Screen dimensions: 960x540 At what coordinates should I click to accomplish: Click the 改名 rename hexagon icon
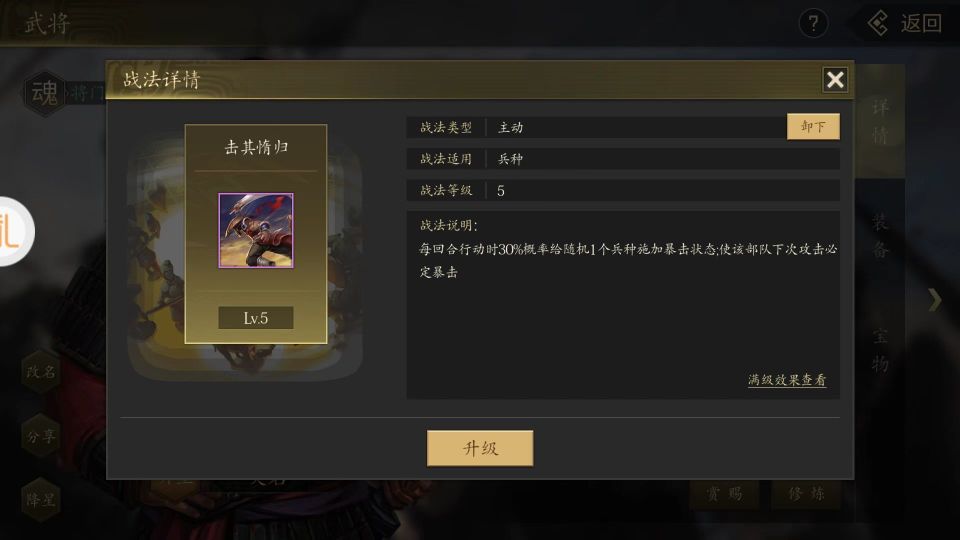click(41, 371)
